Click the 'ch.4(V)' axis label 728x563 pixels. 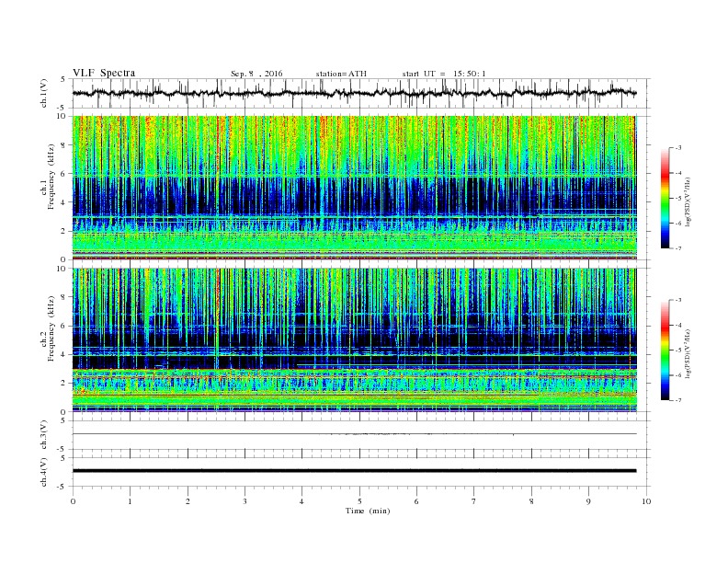point(44,472)
